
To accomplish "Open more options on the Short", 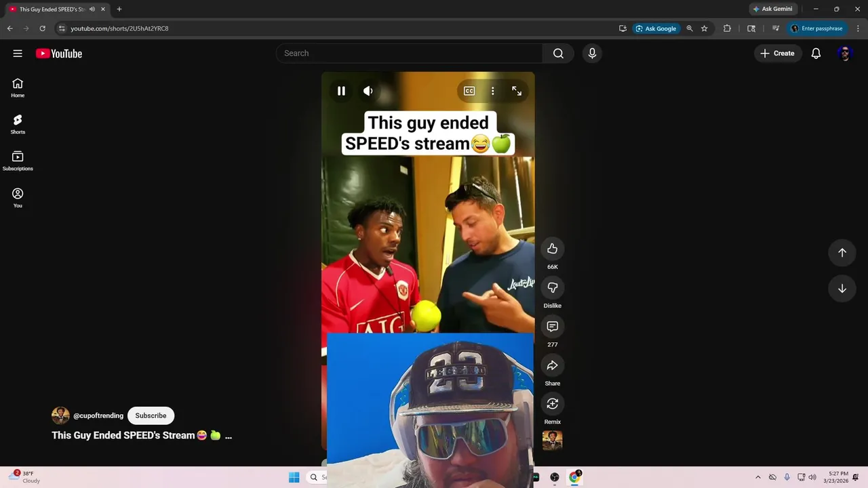I will (x=493, y=91).
